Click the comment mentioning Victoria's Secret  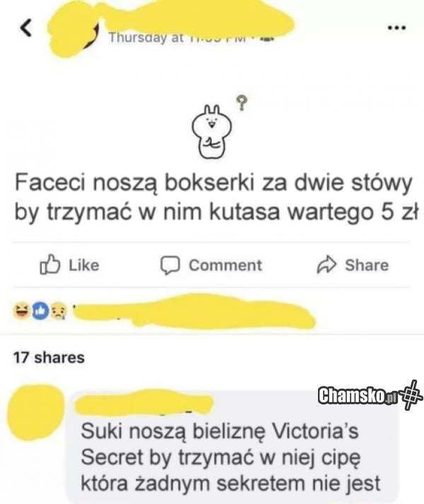click(x=231, y=457)
